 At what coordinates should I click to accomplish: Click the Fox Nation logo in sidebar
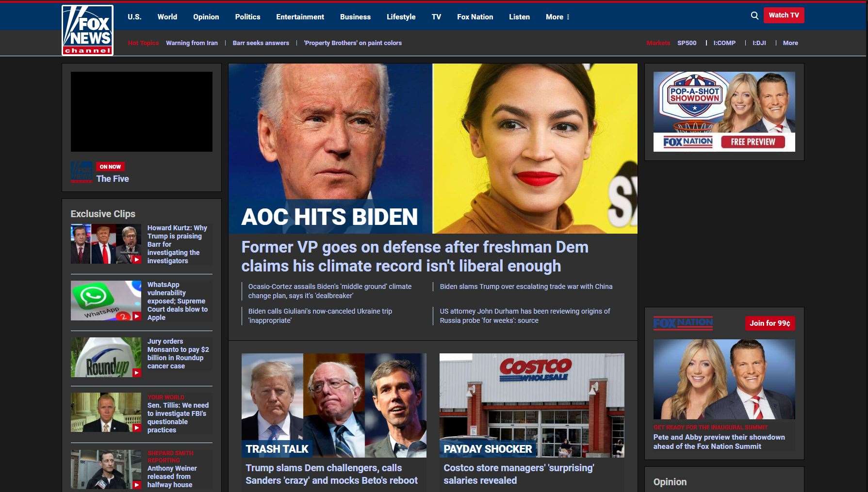tap(683, 323)
